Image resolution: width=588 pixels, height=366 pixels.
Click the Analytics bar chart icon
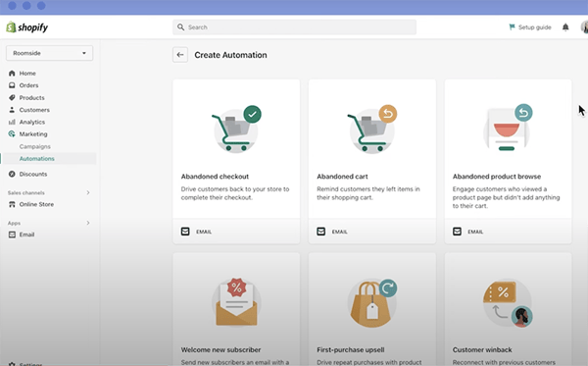(12, 122)
